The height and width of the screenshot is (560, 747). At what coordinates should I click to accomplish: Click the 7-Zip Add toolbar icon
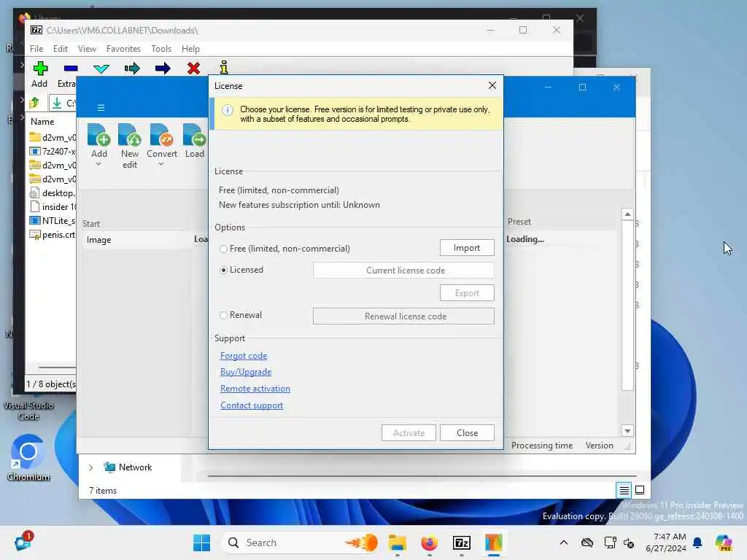pos(40,69)
